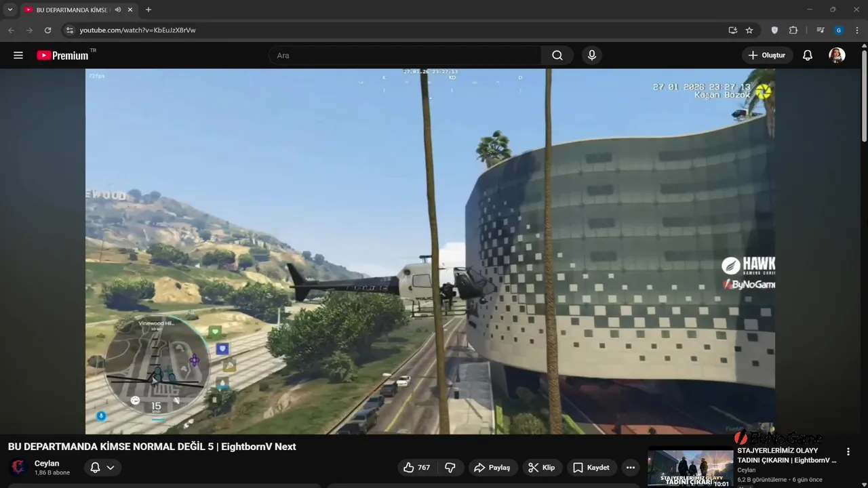This screenshot has height=488, width=868.
Task: Create a clip with the Klip button
Action: click(x=542, y=468)
